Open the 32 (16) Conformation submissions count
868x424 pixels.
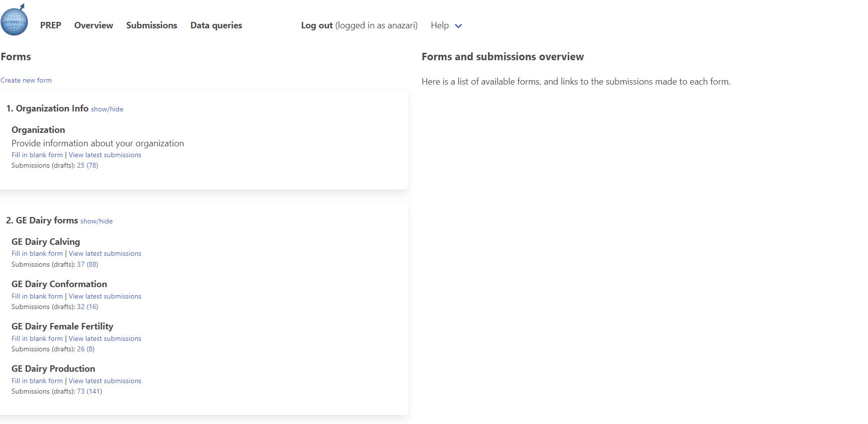tap(88, 307)
